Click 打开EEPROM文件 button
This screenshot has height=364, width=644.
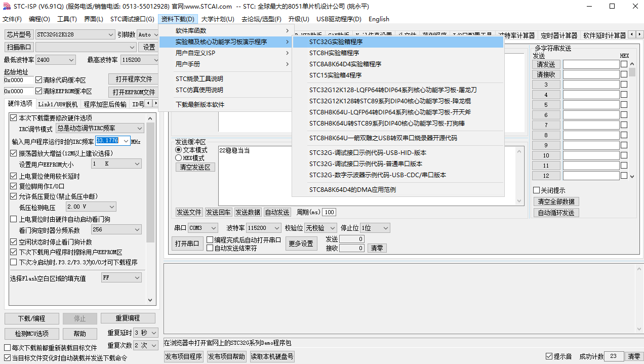134,92
